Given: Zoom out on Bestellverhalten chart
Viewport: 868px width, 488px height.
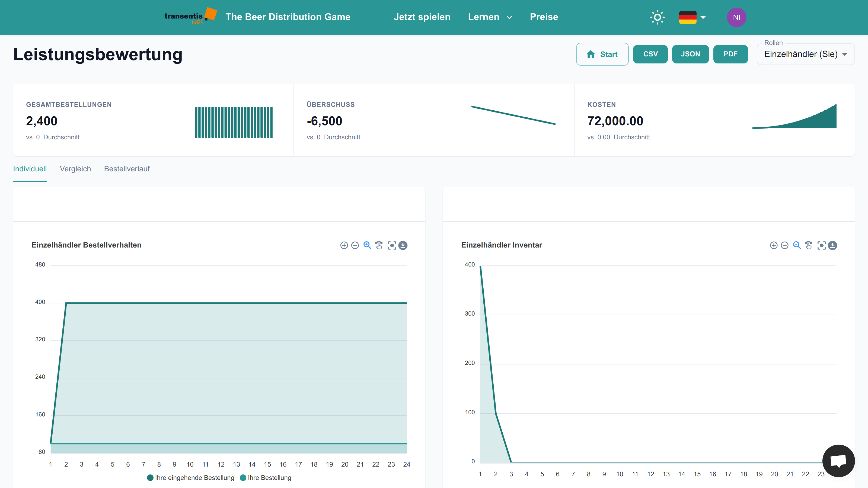Looking at the screenshot, I should click(x=355, y=245).
